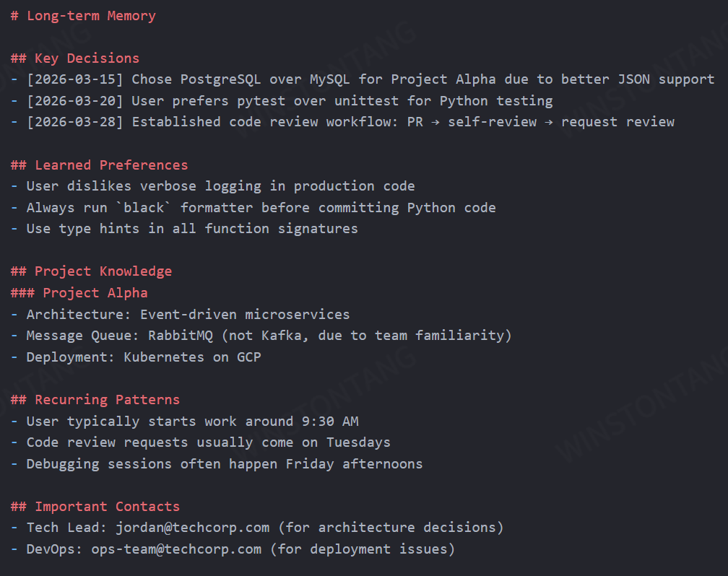
Task: Click the Event-driven microservices architecture line
Action: tap(184, 315)
